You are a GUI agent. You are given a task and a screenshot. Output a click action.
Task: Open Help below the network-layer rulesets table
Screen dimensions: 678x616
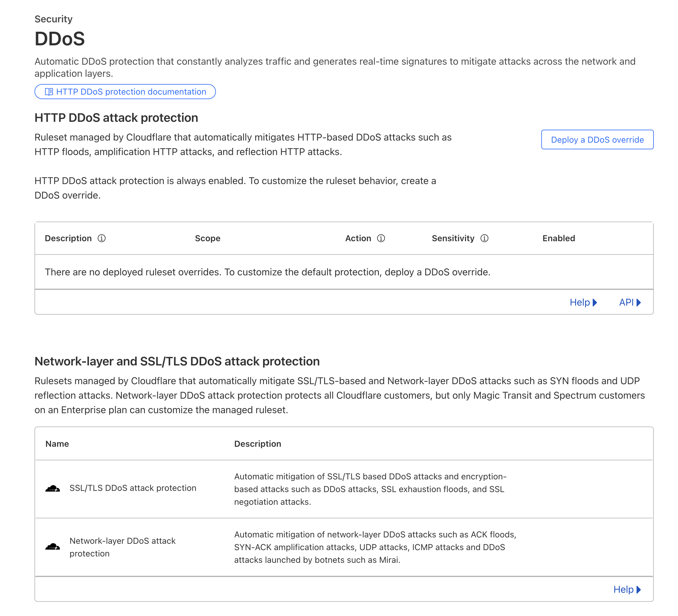(624, 589)
